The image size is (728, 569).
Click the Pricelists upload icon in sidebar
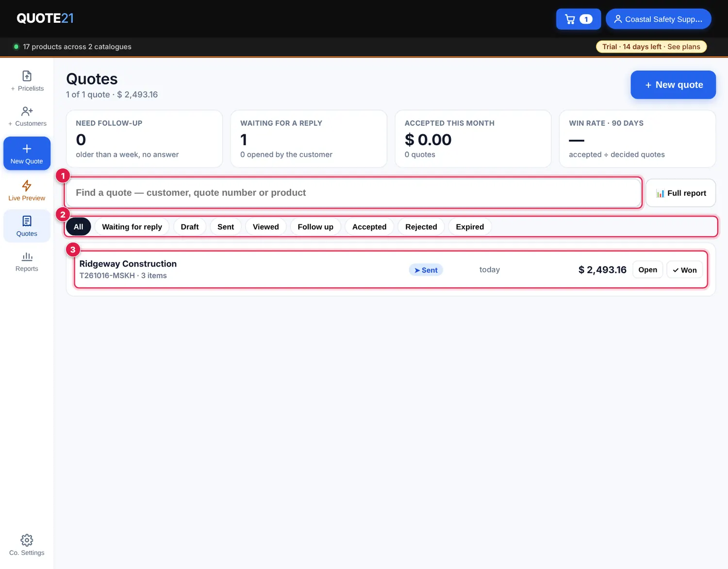27,76
